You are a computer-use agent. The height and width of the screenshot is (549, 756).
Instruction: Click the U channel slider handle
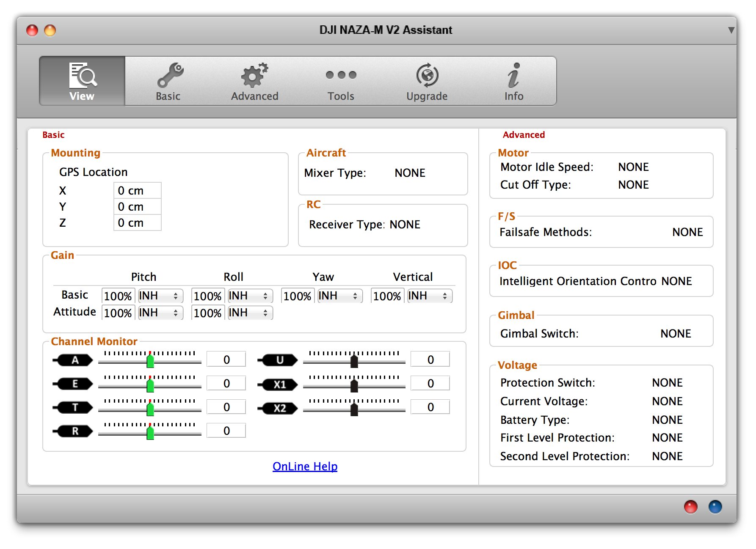(354, 361)
